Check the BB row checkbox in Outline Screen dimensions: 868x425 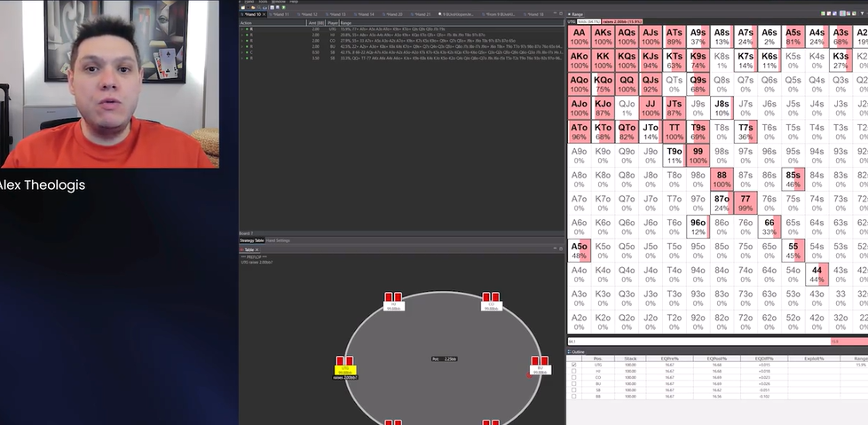pyautogui.click(x=573, y=397)
